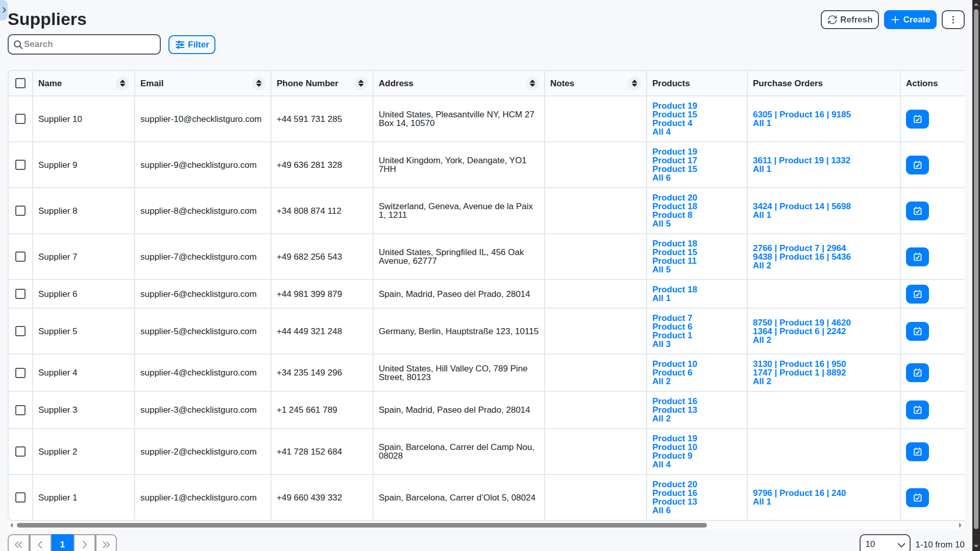This screenshot has height=551, width=980.
Task: Sort the table by the Name column
Action: click(122, 84)
